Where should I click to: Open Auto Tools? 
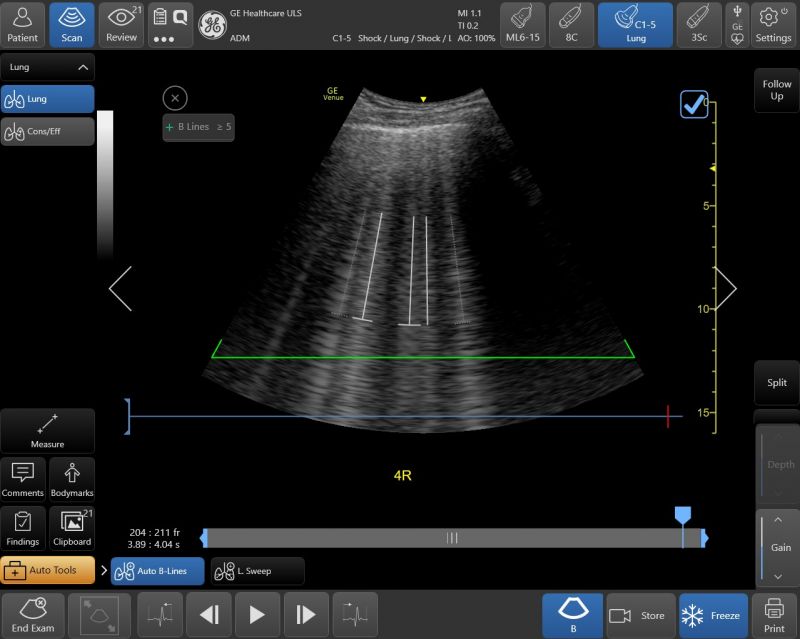click(x=48, y=570)
